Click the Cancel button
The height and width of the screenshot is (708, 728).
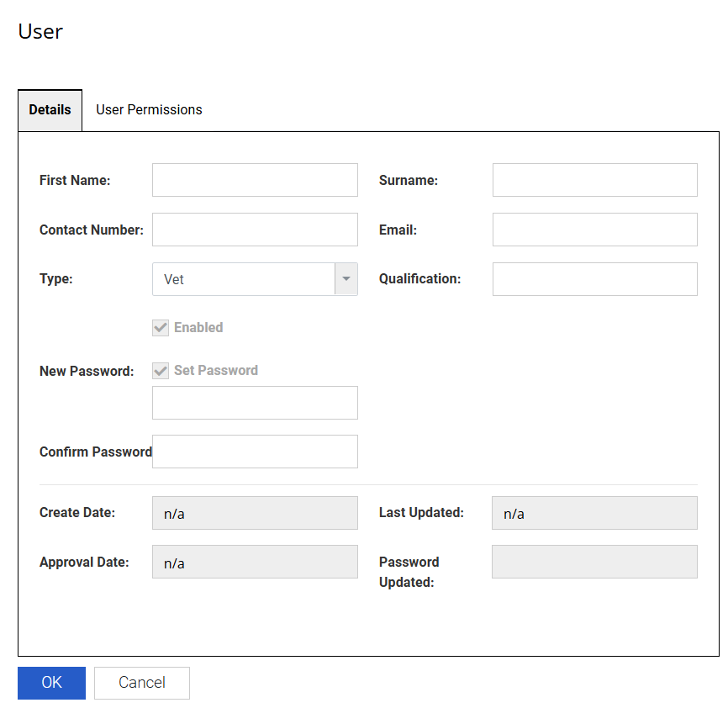coord(142,683)
